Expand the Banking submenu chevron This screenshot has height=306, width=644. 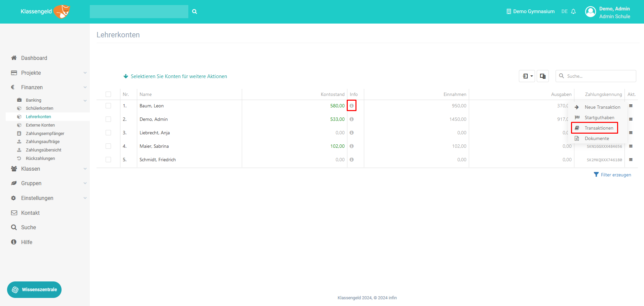point(85,100)
